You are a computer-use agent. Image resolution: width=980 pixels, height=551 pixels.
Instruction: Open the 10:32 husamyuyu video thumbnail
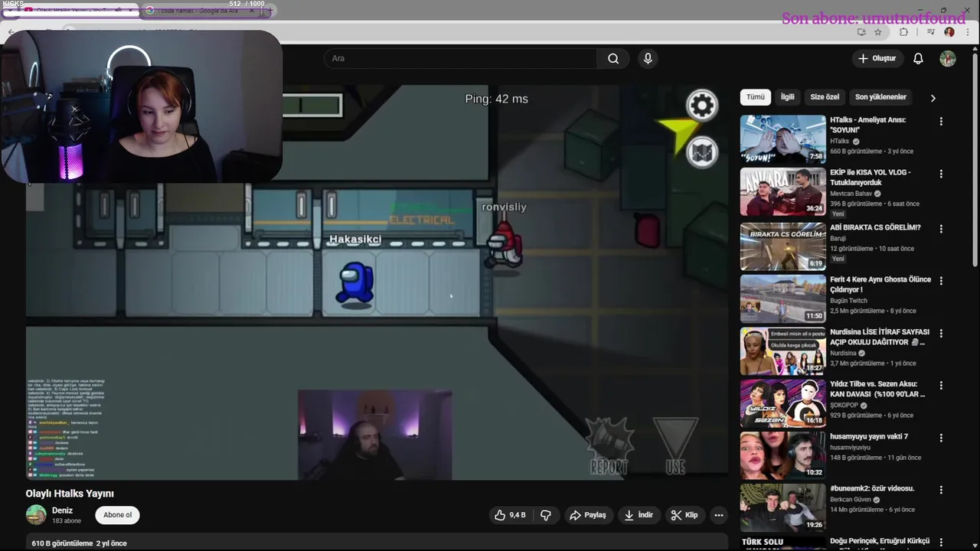tap(782, 455)
